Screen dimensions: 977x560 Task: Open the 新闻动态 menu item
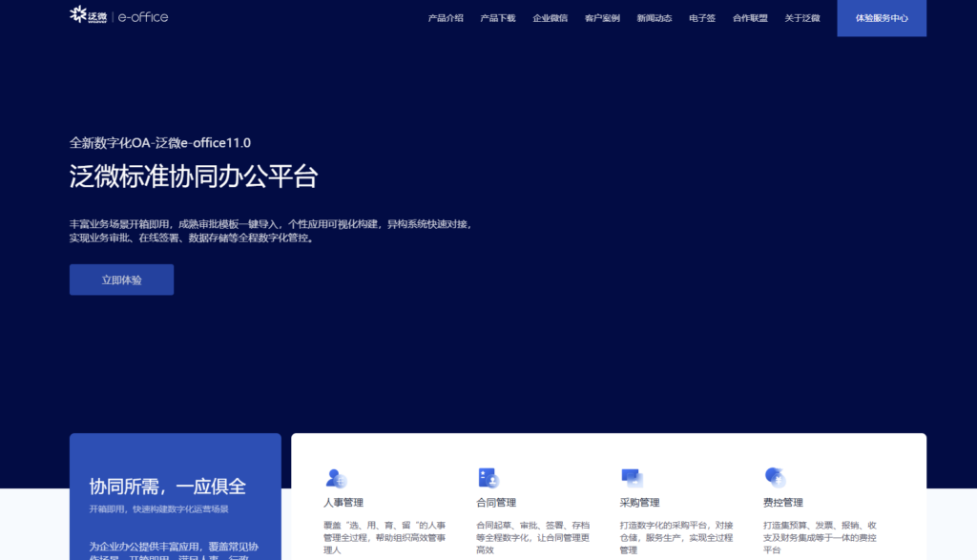(x=655, y=17)
